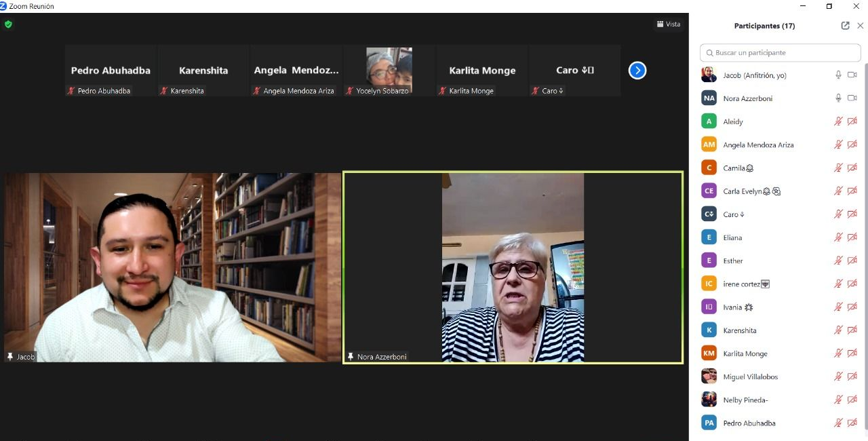Toggle Nora Azzerboni's microphone icon

pyautogui.click(x=838, y=98)
